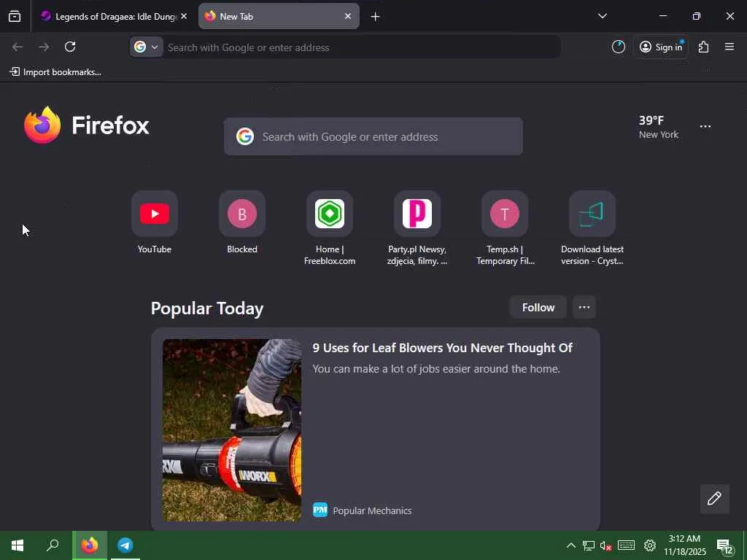Screen dimensions: 747x560
Task: Open weather widget options menu
Action: [705, 127]
